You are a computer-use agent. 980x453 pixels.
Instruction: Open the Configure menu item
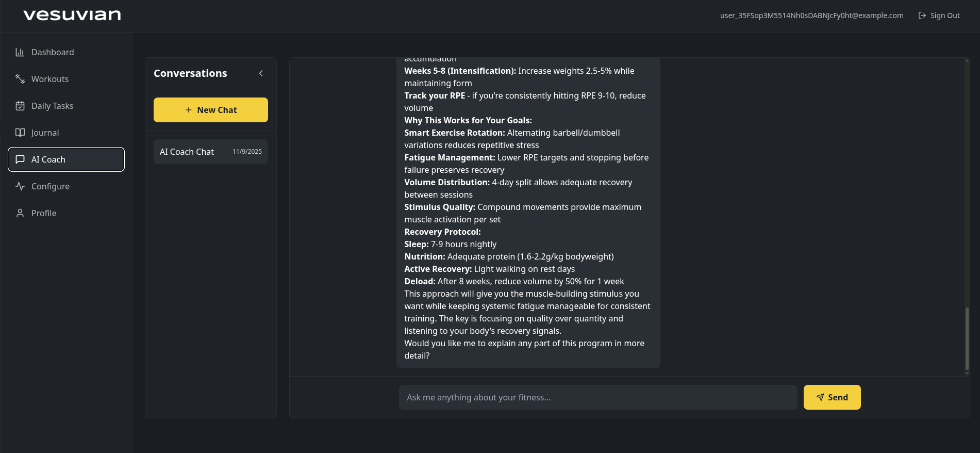(51, 186)
